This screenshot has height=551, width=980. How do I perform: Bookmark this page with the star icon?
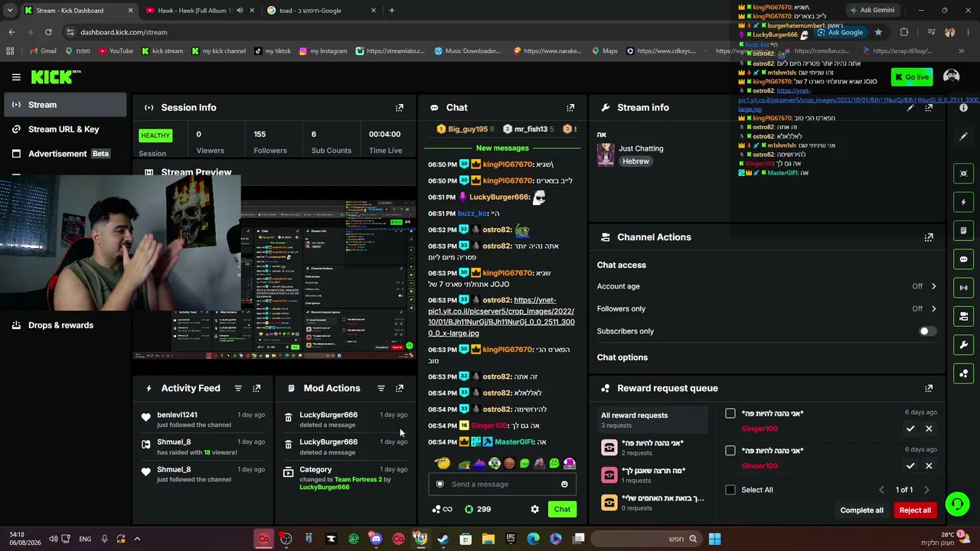click(x=878, y=32)
